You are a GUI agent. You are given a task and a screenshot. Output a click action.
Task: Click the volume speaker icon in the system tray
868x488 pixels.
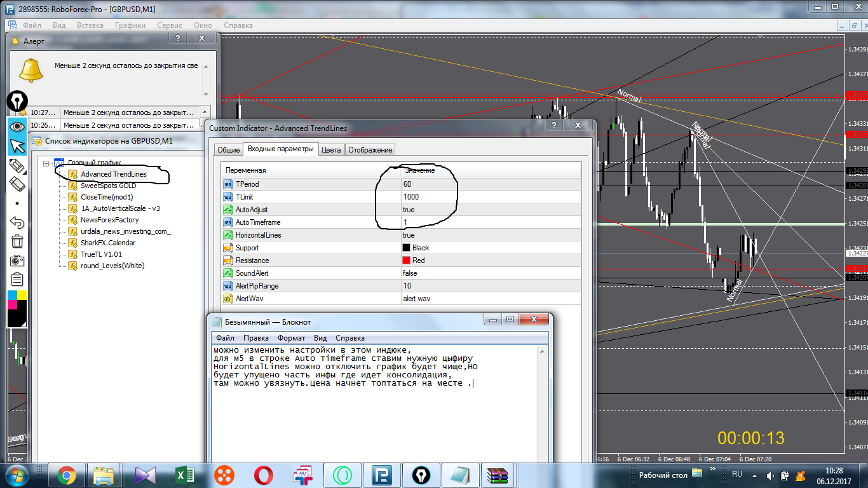point(770,475)
